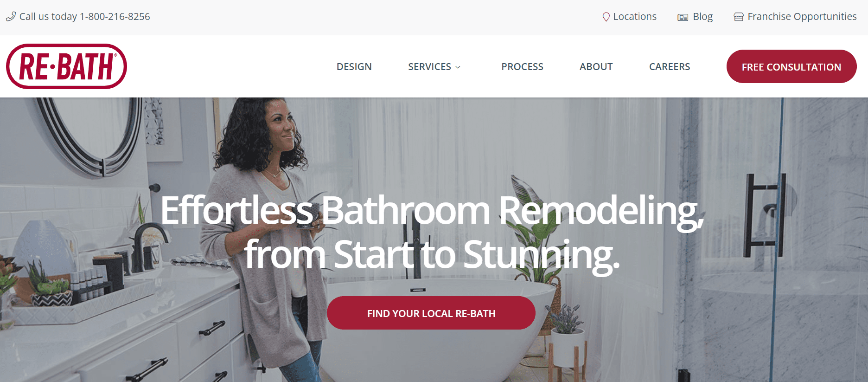
Task: Open the Blog text link
Action: 703,17
